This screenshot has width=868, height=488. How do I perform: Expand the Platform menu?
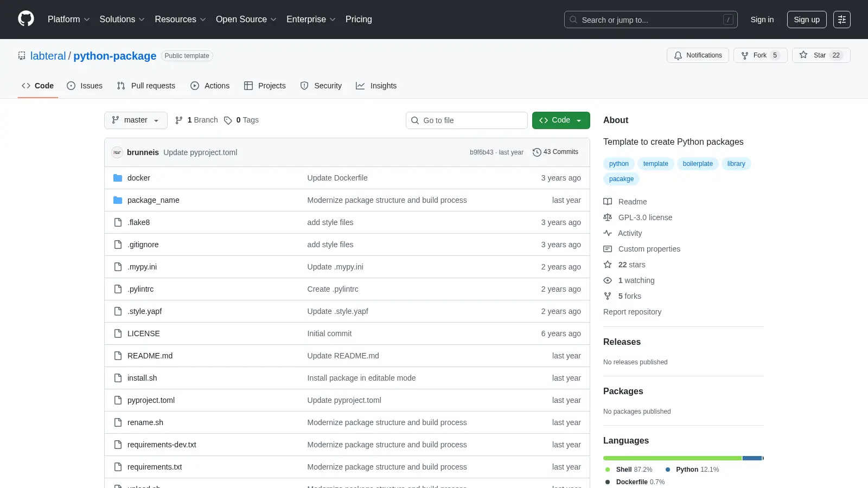click(68, 19)
